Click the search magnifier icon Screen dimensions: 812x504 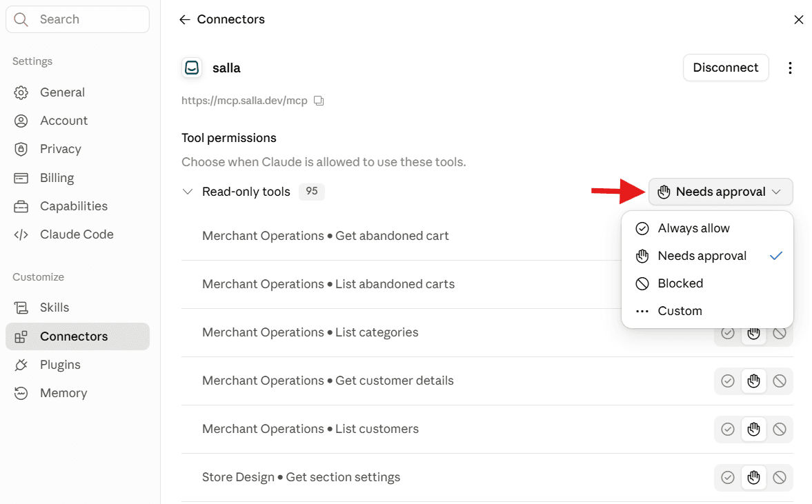[21, 19]
